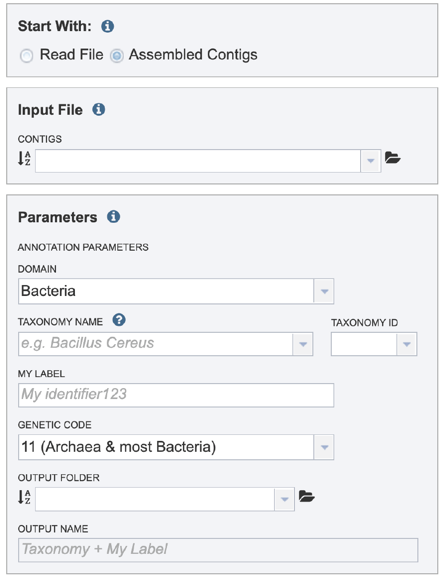Click the Taxonomy Name text box
This screenshot has height=579, width=447.
click(x=155, y=344)
